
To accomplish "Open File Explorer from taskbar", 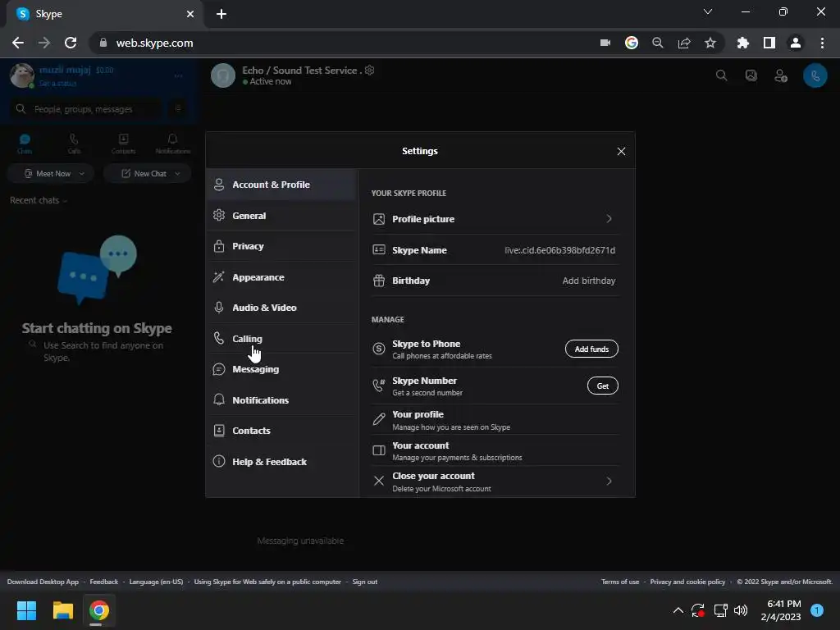I will 62,610.
